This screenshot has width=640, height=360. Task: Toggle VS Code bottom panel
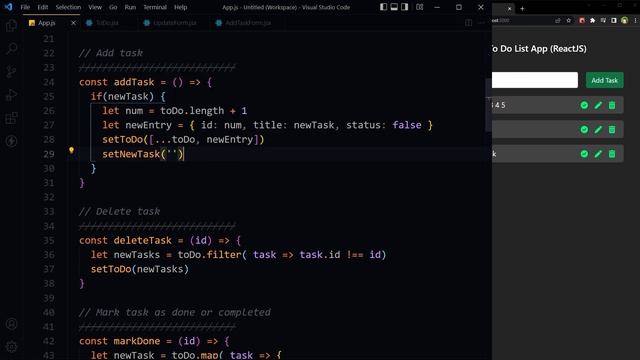pyautogui.click(x=394, y=7)
